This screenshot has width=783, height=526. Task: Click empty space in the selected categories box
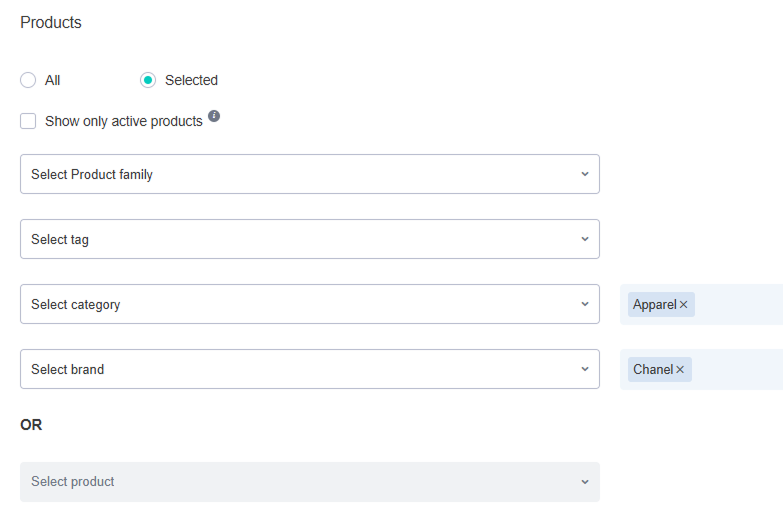click(740, 305)
